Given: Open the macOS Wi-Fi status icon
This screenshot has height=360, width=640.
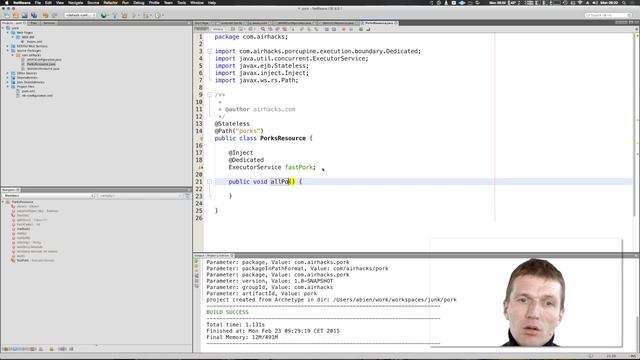Looking at the screenshot, I should pos(580,2).
